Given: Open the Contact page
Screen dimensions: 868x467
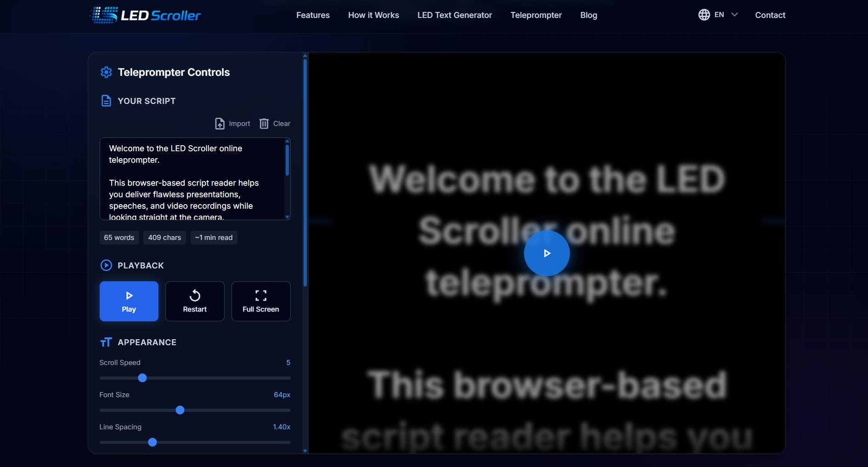Looking at the screenshot, I should (770, 15).
